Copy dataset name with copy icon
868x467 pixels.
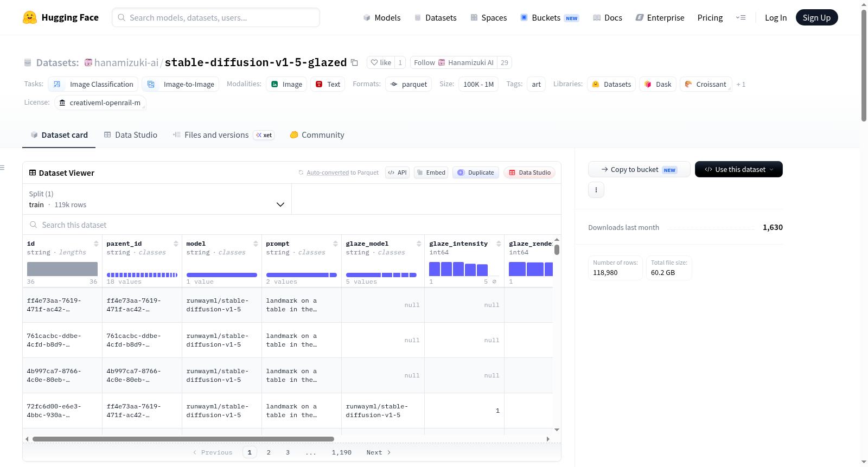click(x=354, y=62)
